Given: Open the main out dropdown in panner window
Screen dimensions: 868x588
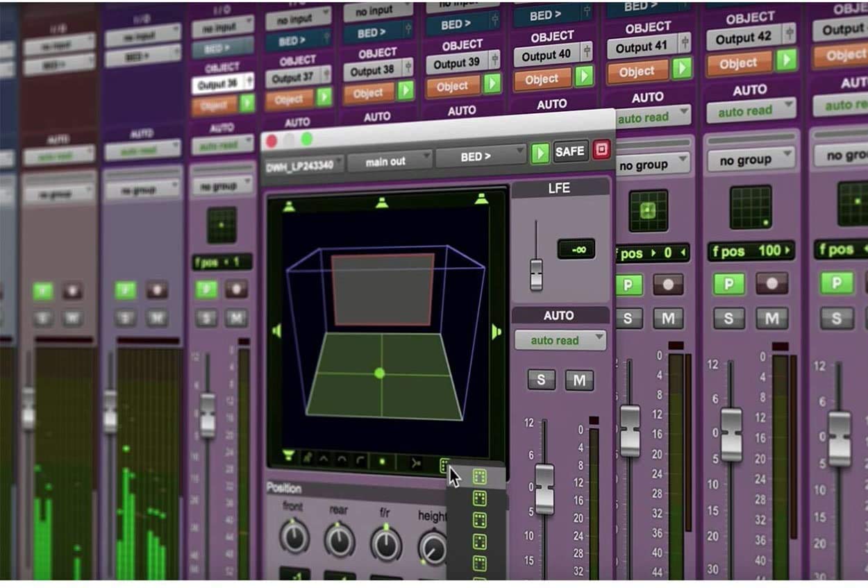Looking at the screenshot, I should coord(388,161).
